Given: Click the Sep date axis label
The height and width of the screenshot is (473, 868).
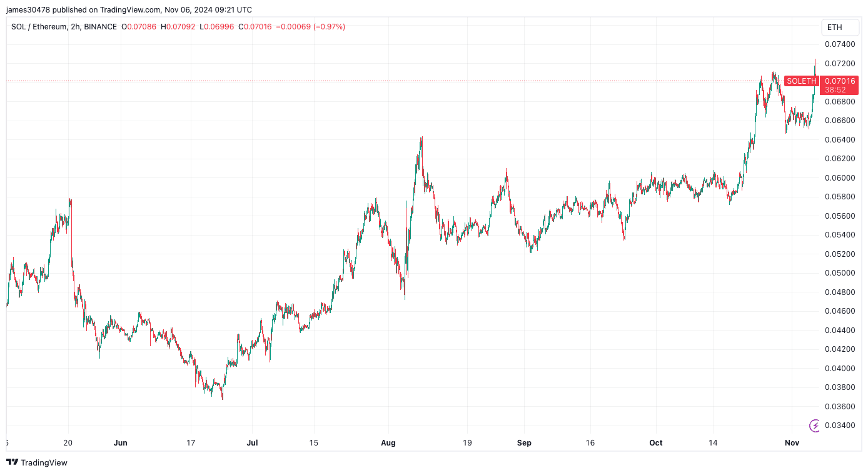Looking at the screenshot, I should [524, 443].
